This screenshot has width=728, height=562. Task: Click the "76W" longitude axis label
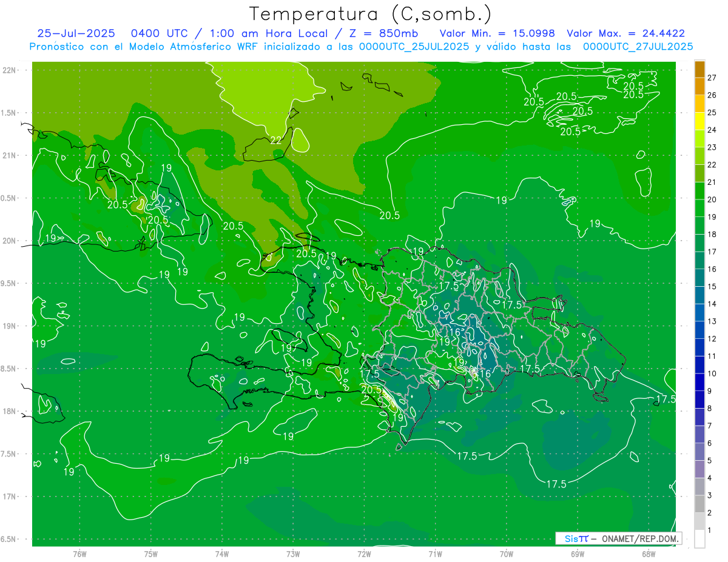pos(79,554)
